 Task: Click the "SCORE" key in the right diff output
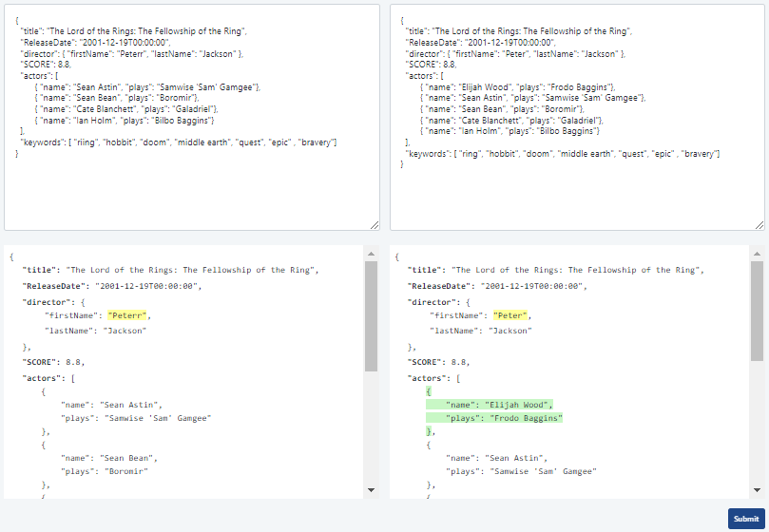tap(425, 362)
